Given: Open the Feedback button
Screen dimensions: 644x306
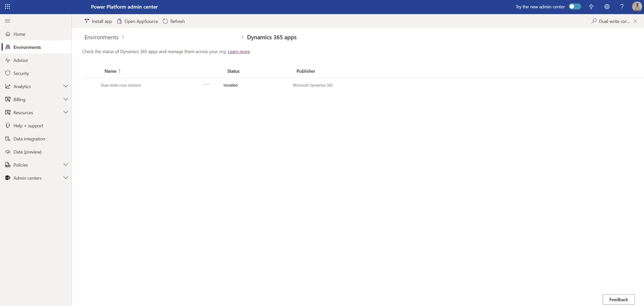Looking at the screenshot, I should coord(619,300).
